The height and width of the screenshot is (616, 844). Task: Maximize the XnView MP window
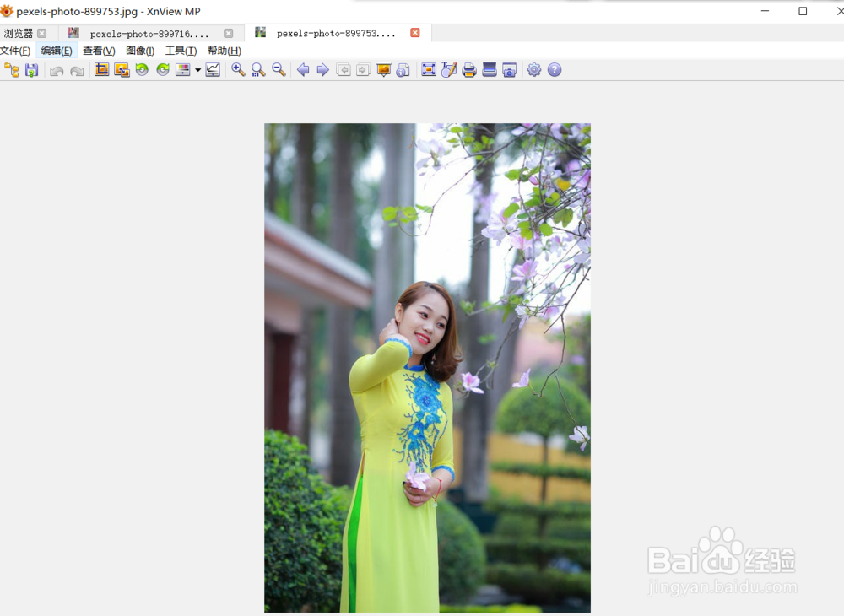point(803,11)
